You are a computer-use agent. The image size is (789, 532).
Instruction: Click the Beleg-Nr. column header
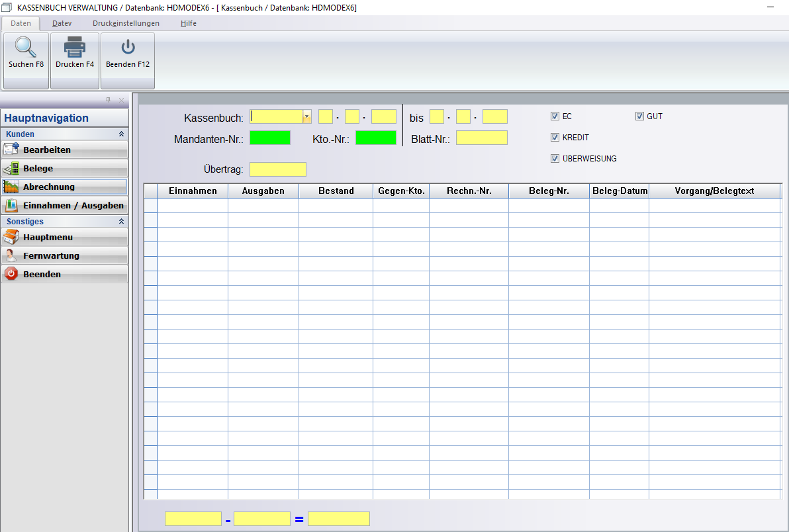click(549, 191)
